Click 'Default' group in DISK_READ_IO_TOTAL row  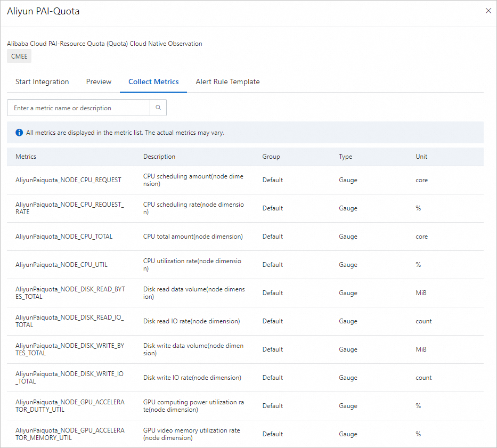(x=273, y=321)
